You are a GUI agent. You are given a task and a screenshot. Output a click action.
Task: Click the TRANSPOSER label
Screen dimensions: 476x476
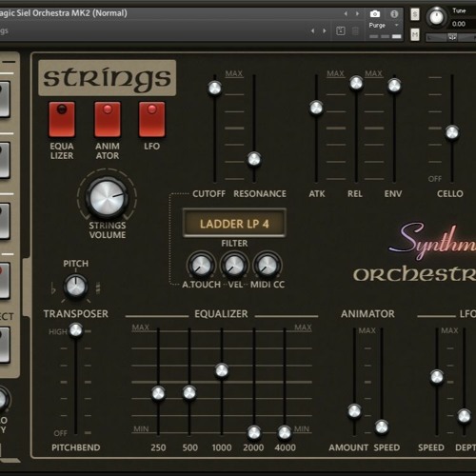[x=76, y=314]
